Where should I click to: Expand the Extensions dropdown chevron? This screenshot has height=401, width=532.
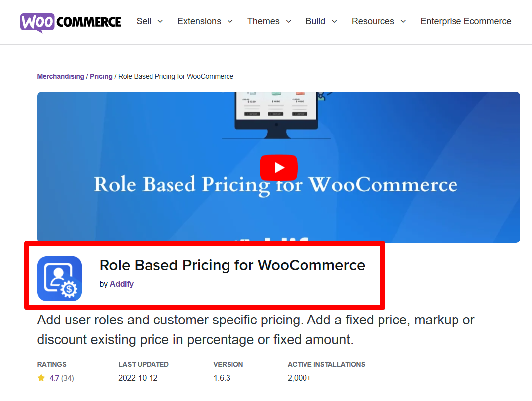click(230, 21)
